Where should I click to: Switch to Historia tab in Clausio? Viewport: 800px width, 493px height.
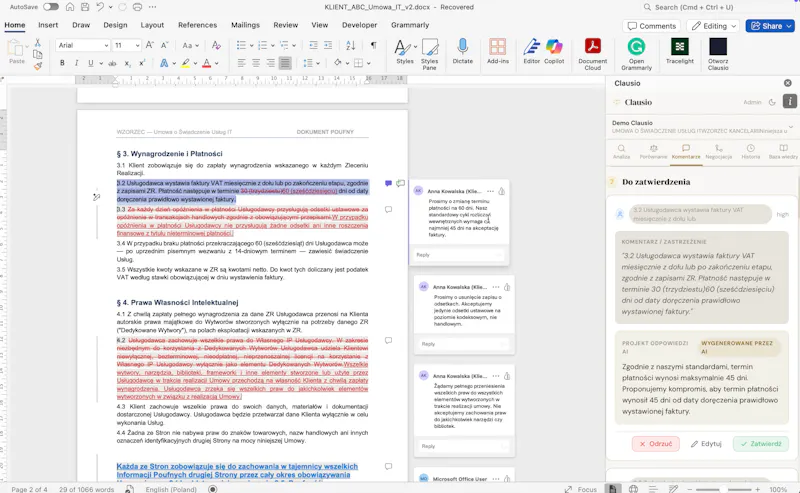click(x=751, y=152)
